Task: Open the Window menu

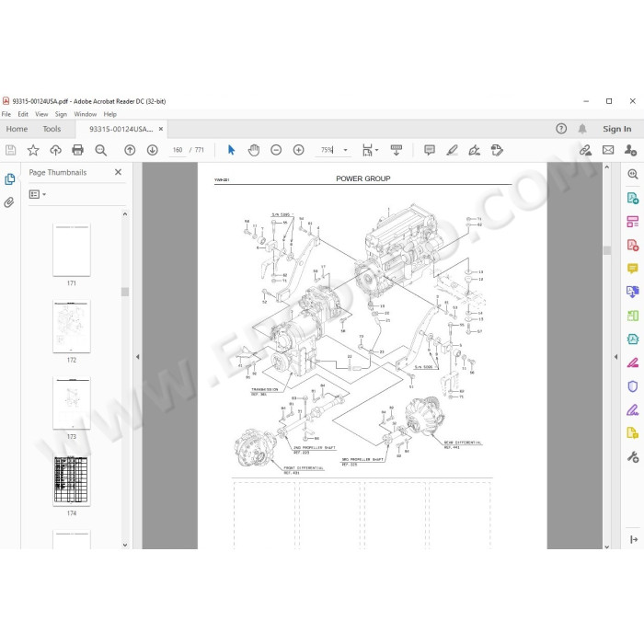Action: coord(85,114)
